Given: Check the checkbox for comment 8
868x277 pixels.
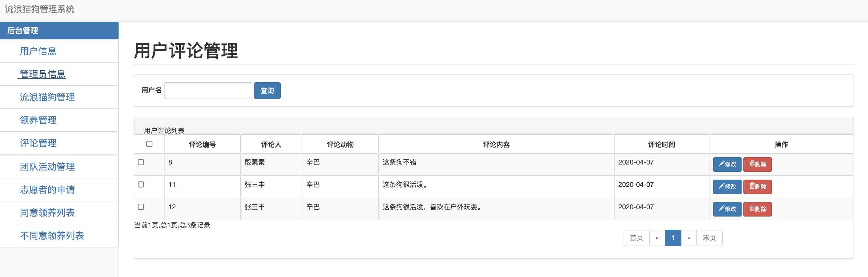Looking at the screenshot, I should pos(141,162).
